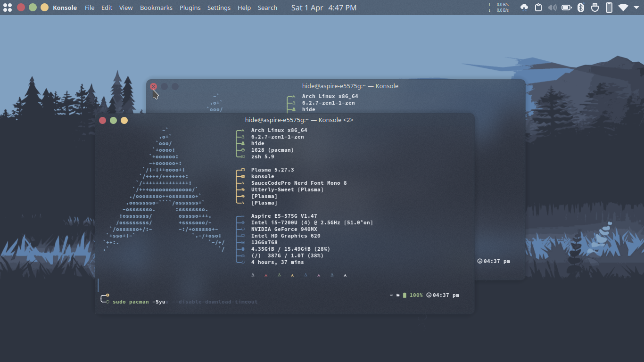Click 'Intel HD Graphics 620' line
644x362 pixels.
point(286,236)
